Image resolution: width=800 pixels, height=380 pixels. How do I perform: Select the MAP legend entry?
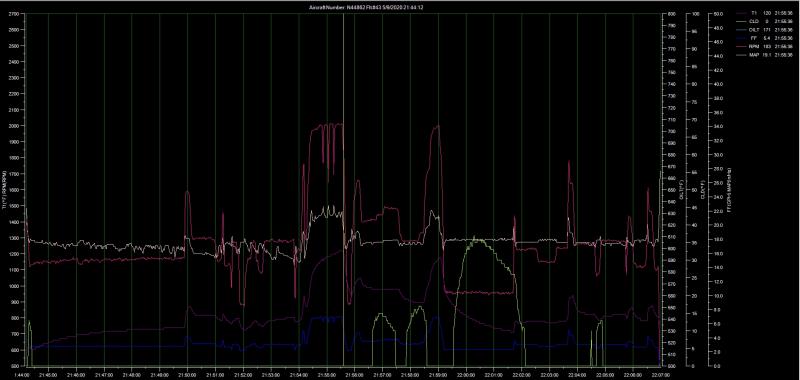click(x=764, y=55)
